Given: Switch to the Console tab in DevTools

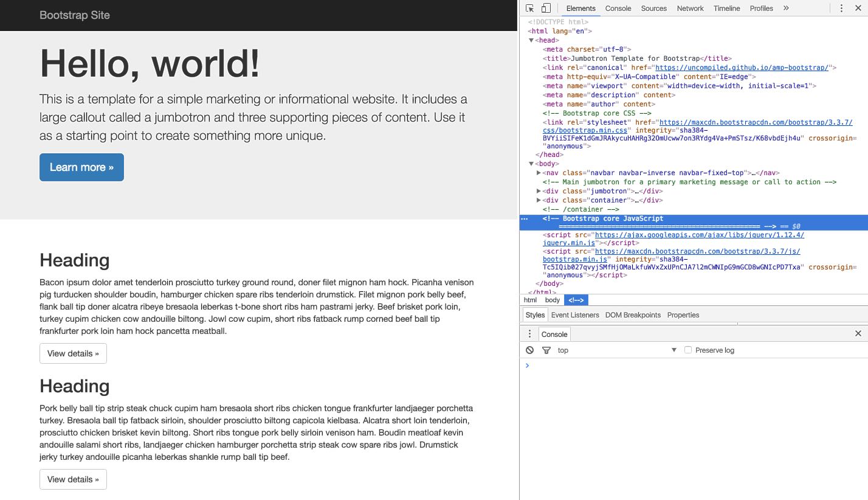Looking at the screenshot, I should click(x=618, y=8).
